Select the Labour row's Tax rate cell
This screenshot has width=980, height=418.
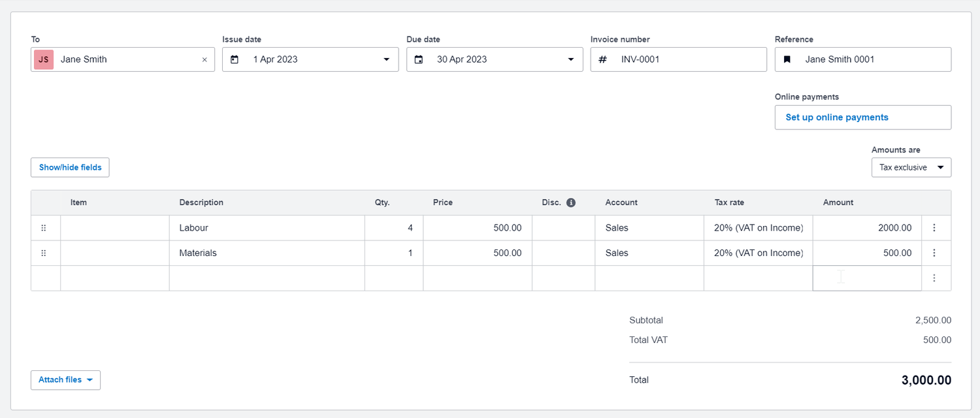point(758,228)
